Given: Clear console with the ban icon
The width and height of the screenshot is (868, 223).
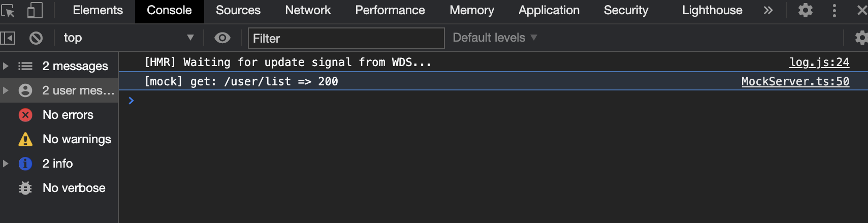Looking at the screenshot, I should (x=36, y=38).
